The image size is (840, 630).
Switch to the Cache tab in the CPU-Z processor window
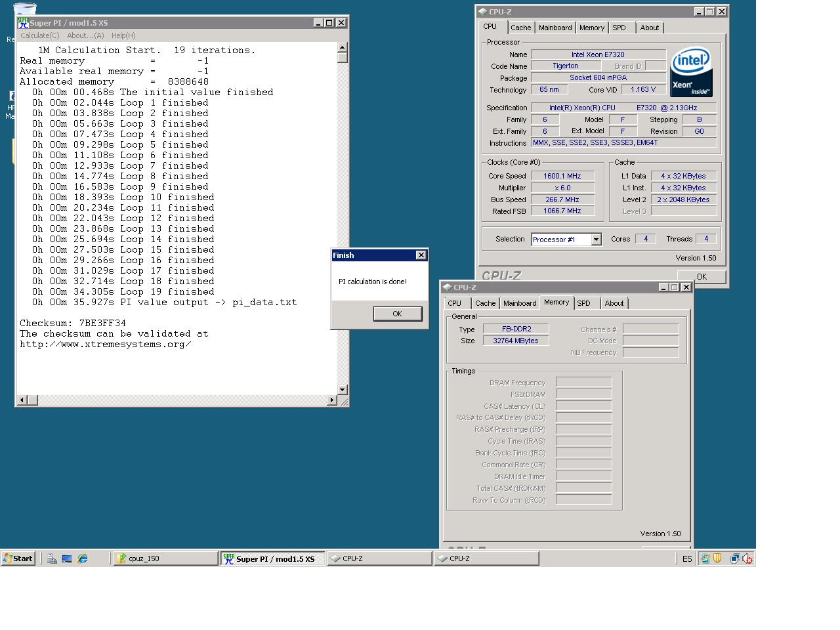tap(520, 28)
